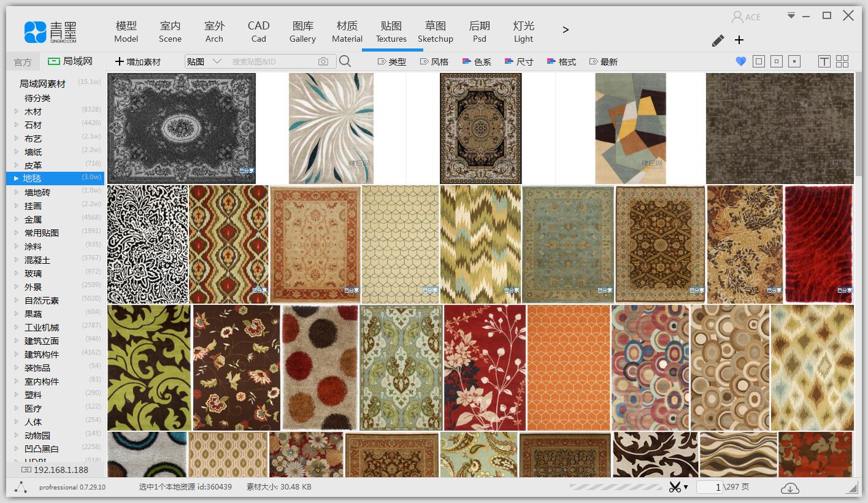This screenshot has height=503, width=868.
Task: Select the orange honeycomb carpet thumbnail
Action: [569, 367]
